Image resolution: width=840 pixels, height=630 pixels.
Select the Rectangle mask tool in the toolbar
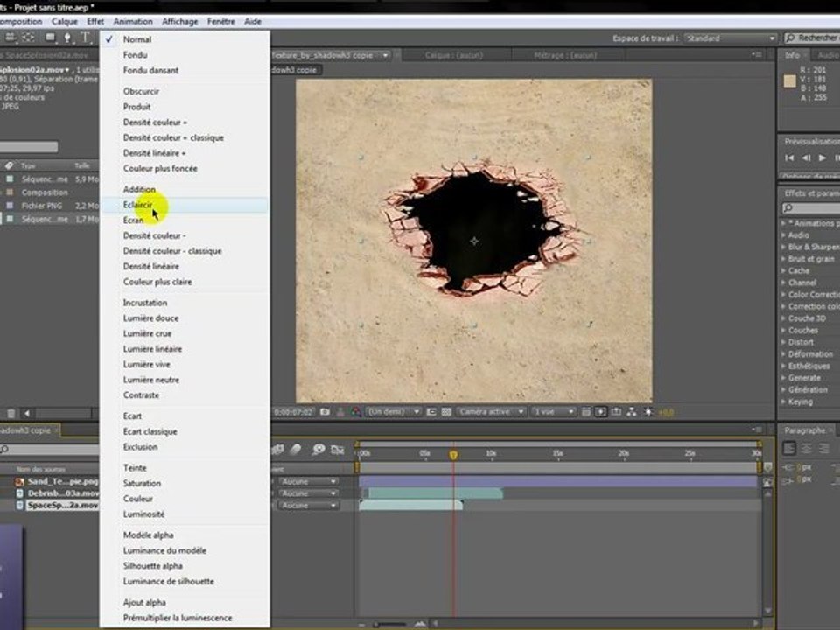(x=51, y=38)
